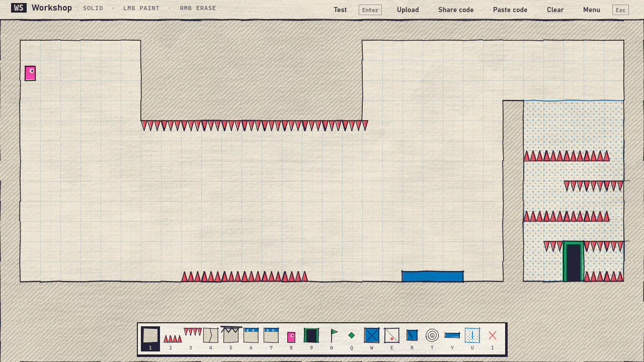Click the RMB ERASE label
This screenshot has width=644, height=362.
[x=198, y=8]
